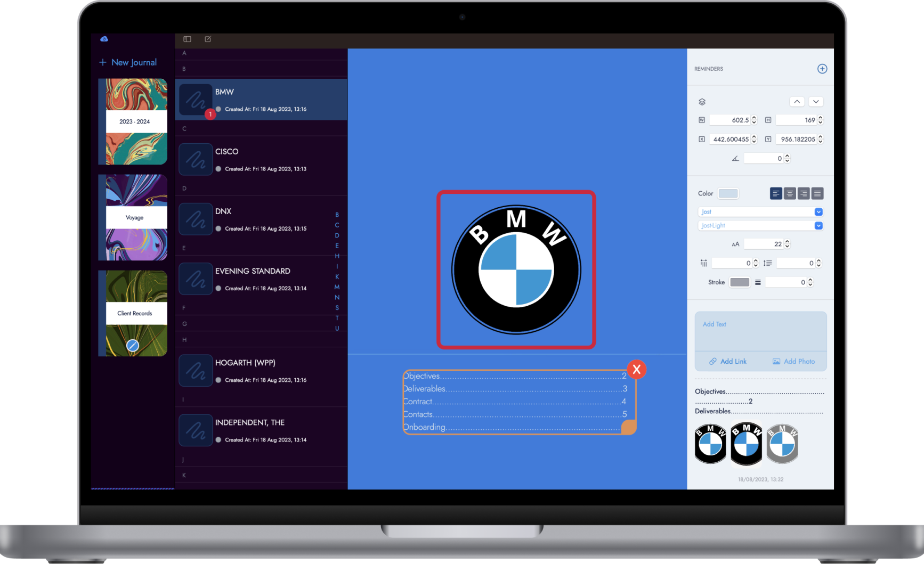Click the cloud sync icon

click(x=104, y=39)
